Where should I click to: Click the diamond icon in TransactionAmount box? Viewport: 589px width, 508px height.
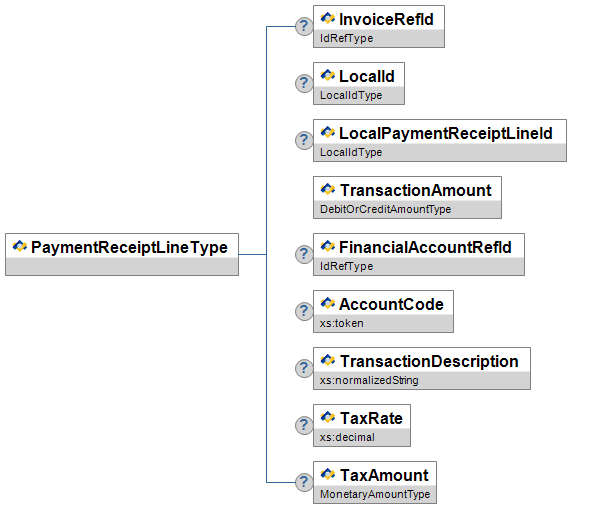coord(328,189)
